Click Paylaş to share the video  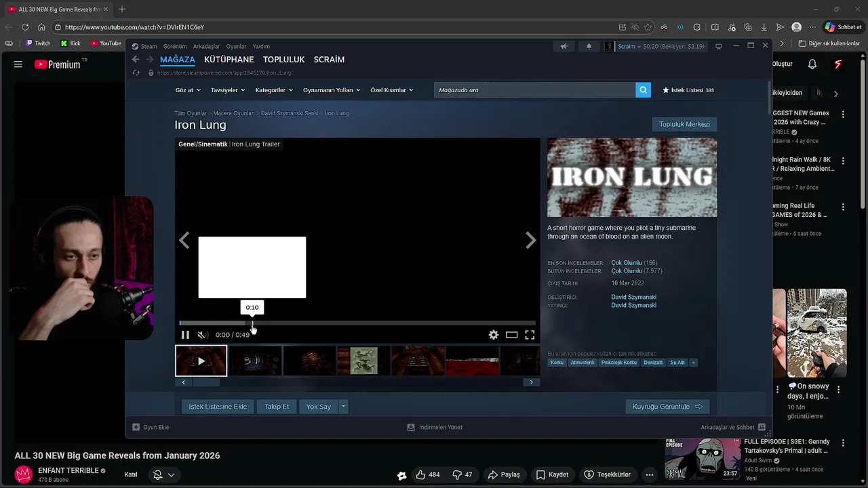pyautogui.click(x=505, y=474)
